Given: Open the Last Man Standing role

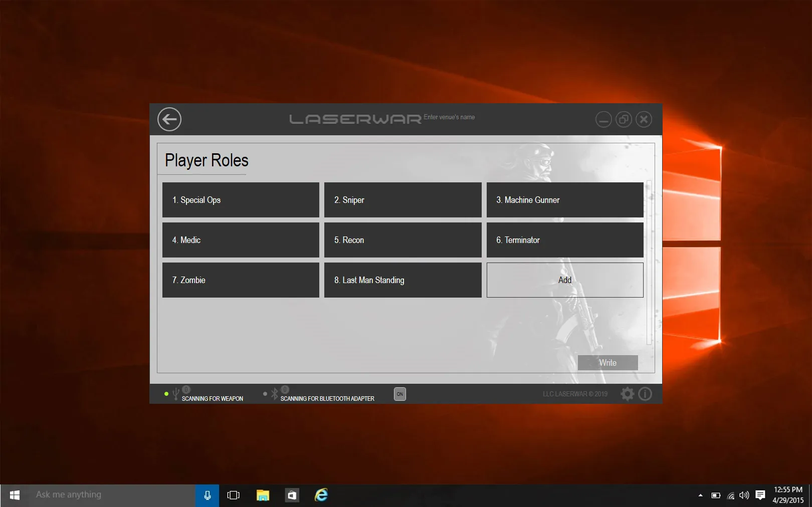Looking at the screenshot, I should tap(402, 280).
